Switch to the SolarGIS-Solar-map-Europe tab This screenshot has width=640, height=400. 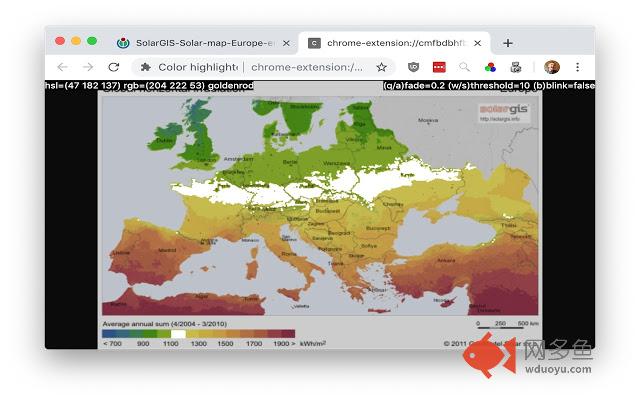204,43
